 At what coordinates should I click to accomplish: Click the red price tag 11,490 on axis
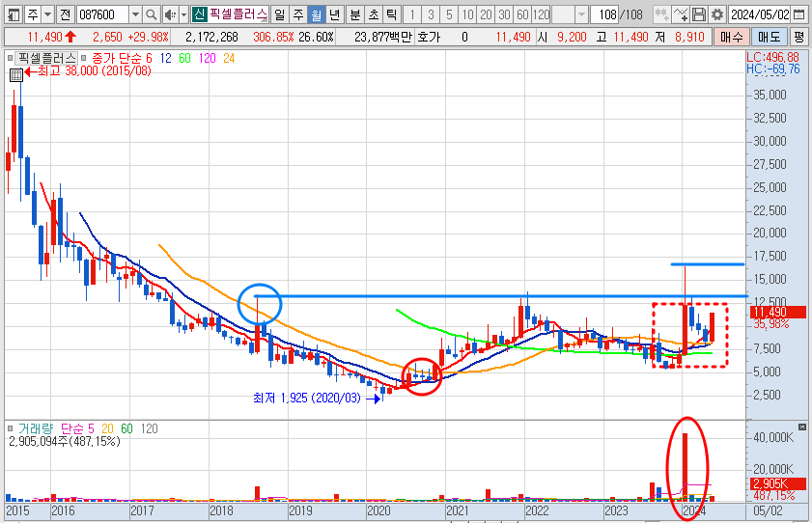pos(778,312)
